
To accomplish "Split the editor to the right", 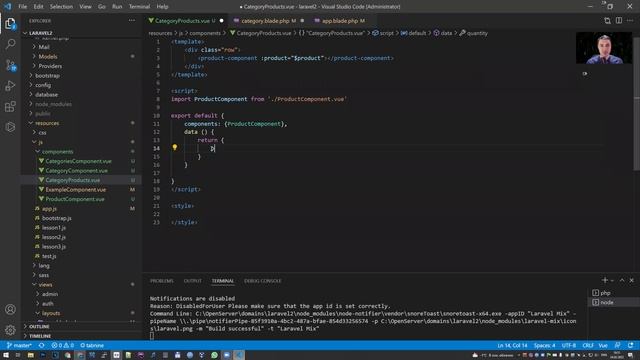I will [x=619, y=20].
